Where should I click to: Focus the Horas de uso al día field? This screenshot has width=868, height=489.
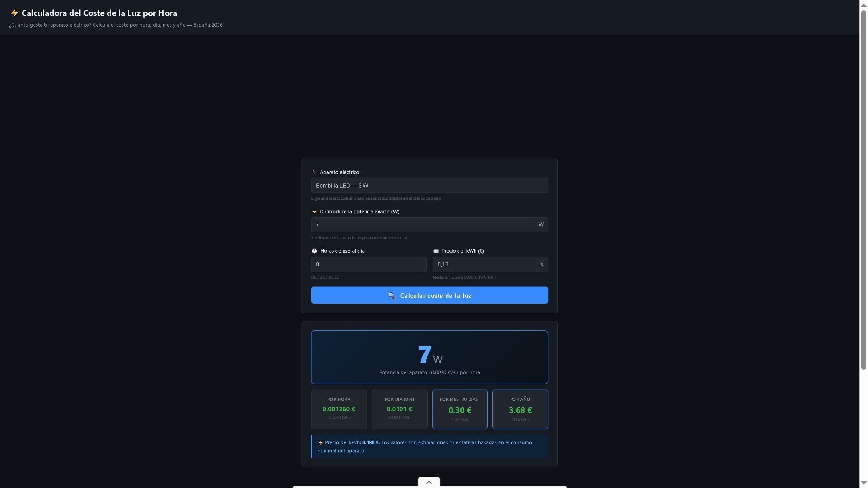[x=368, y=264]
